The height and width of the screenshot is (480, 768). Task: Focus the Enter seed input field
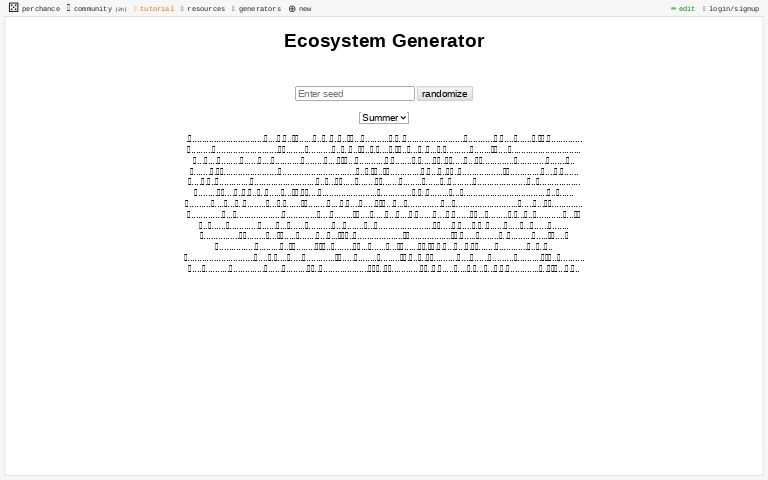click(x=355, y=94)
